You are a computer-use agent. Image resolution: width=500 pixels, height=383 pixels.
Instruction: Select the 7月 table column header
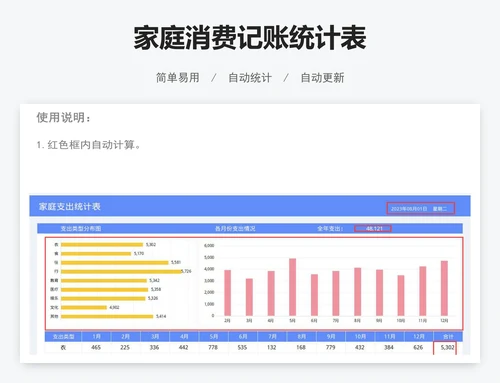point(272,337)
